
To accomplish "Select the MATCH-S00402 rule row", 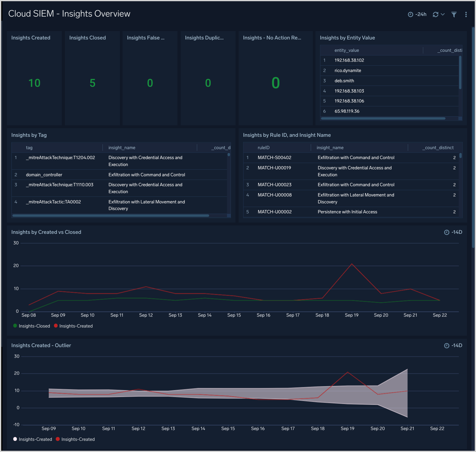I will [x=274, y=158].
